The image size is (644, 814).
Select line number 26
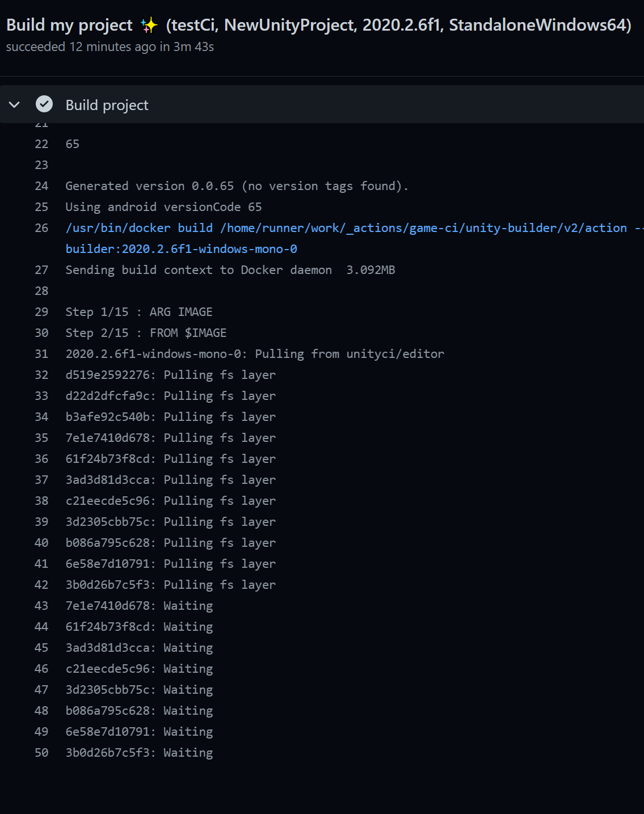click(41, 227)
